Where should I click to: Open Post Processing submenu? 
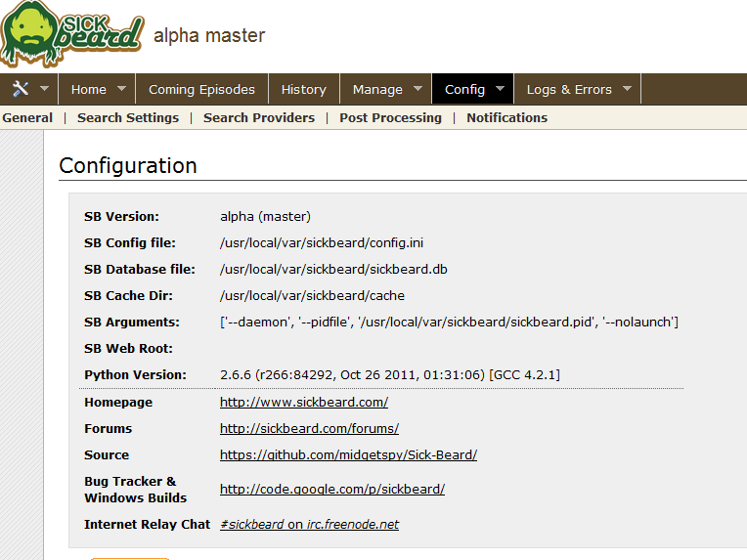[x=391, y=117]
